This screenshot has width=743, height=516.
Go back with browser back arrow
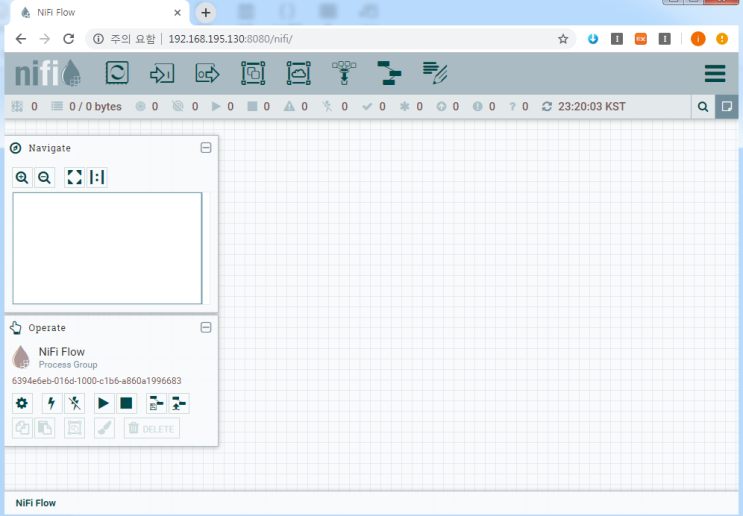(x=21, y=39)
